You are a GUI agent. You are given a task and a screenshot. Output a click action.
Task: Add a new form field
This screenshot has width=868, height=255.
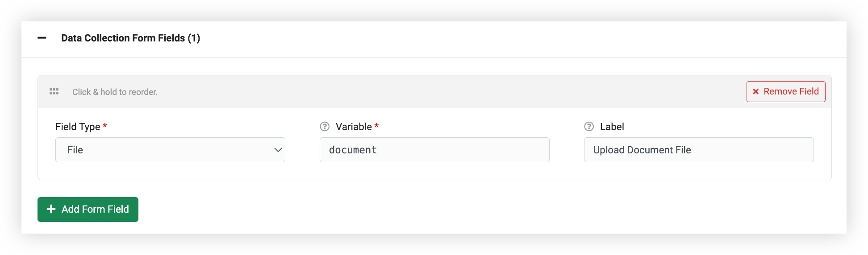pos(88,210)
